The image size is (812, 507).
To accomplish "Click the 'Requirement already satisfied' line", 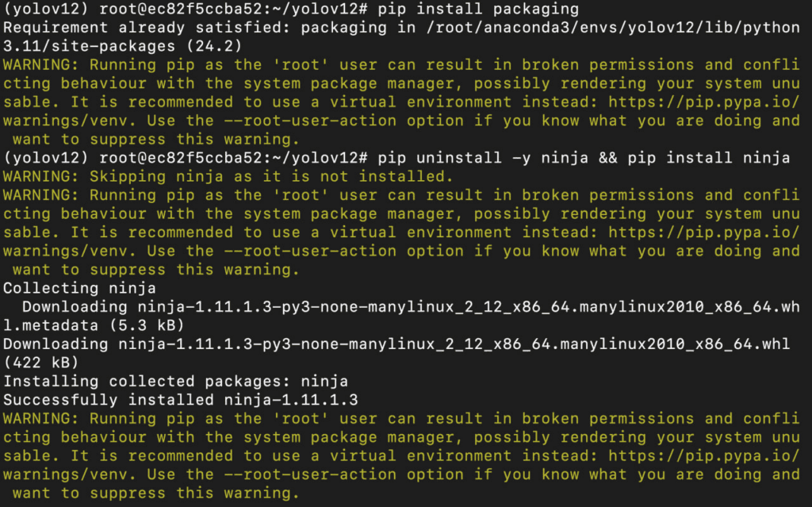I will pos(401,28).
